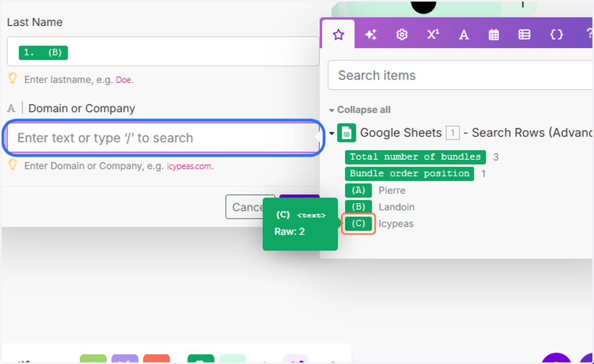The image size is (594, 364).
Task: Click the lightbulb hint icon under Domain field
Action: (x=13, y=165)
